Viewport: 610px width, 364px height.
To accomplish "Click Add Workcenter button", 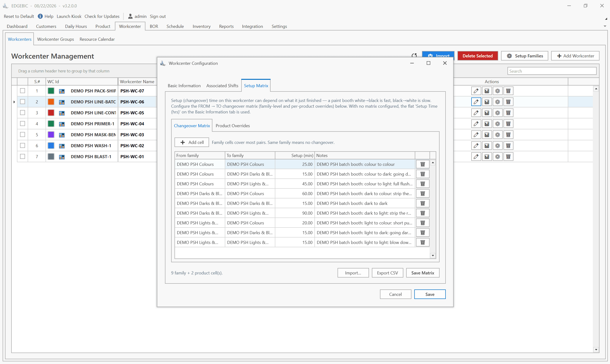I will point(575,56).
